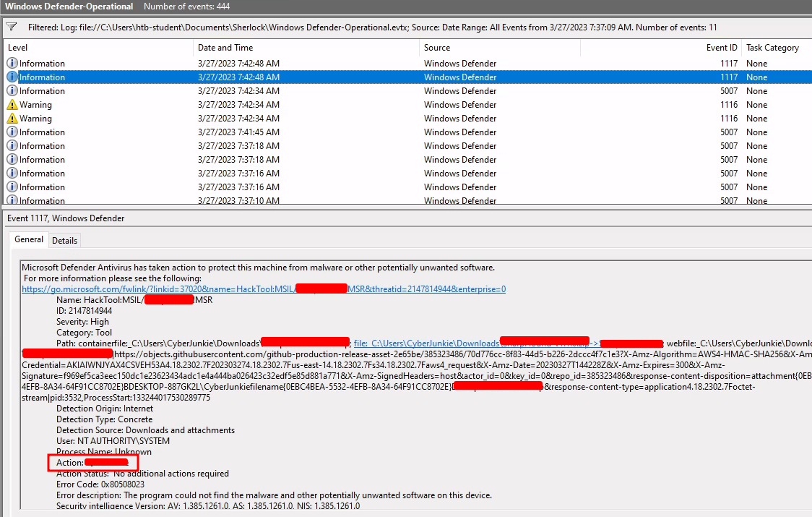This screenshot has height=517, width=812.
Task: Click the info icon for the 7:41:45 AM event
Action: [12, 132]
